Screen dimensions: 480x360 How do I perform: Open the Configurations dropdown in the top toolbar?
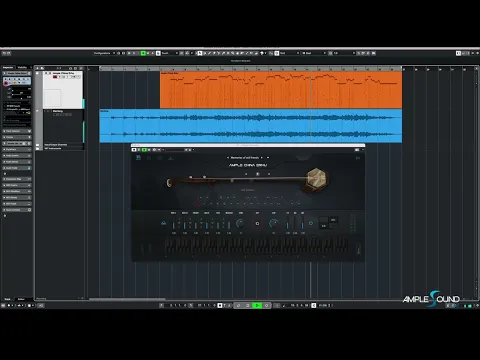click(x=104, y=53)
